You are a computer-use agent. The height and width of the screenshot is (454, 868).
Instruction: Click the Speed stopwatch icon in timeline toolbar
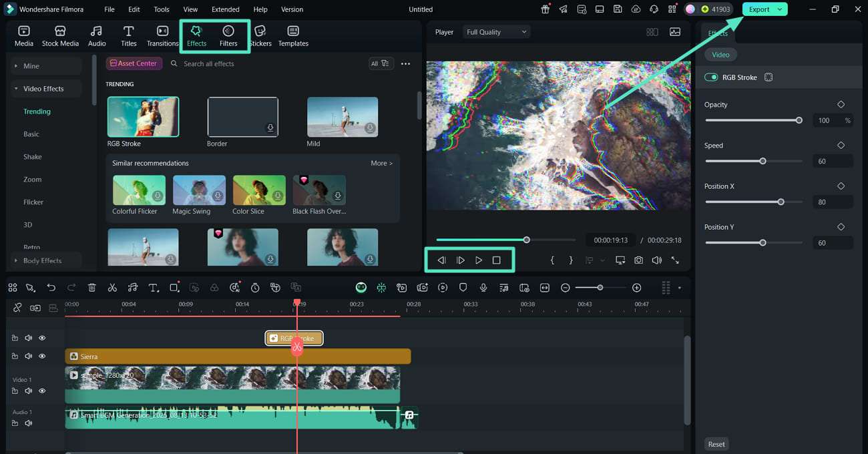255,288
